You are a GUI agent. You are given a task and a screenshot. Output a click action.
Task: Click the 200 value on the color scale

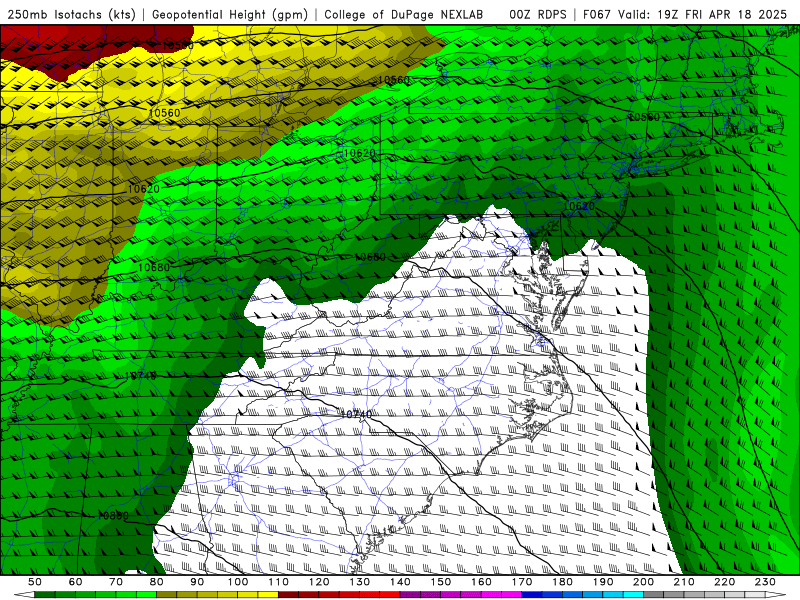(643, 582)
